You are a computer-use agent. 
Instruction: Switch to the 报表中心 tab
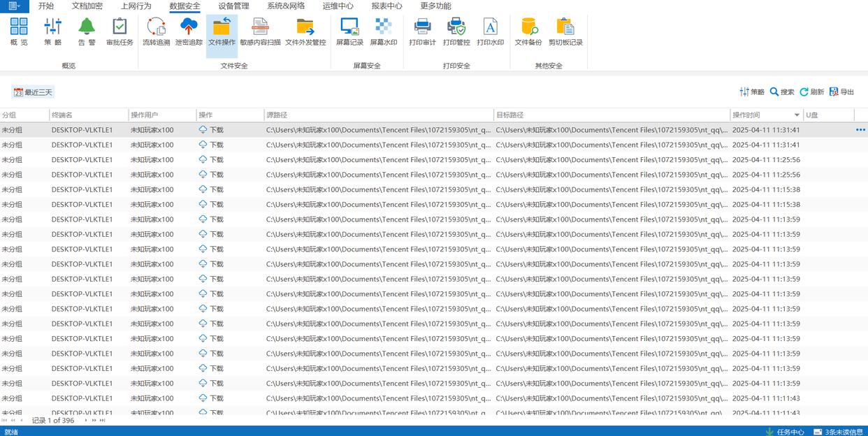point(386,6)
